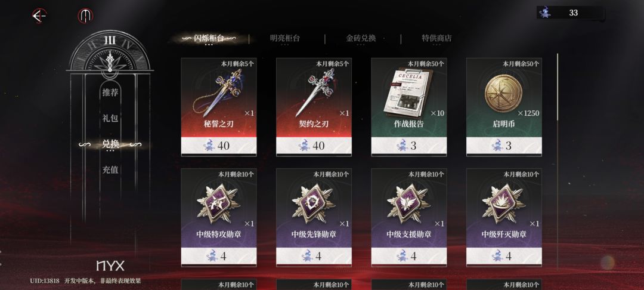Viewport: 644px width, 290px height.
Task: Open 礼包 in the side menu
Action: coord(110,118)
